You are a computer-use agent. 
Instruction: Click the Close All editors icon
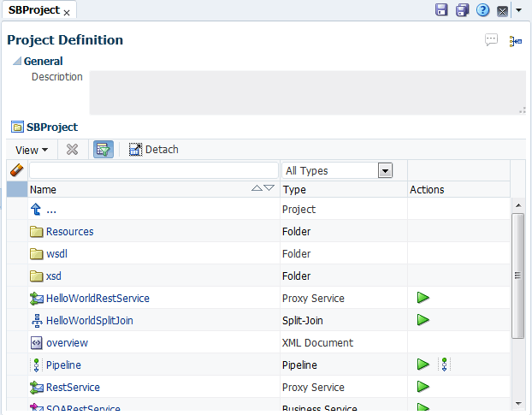(x=502, y=11)
